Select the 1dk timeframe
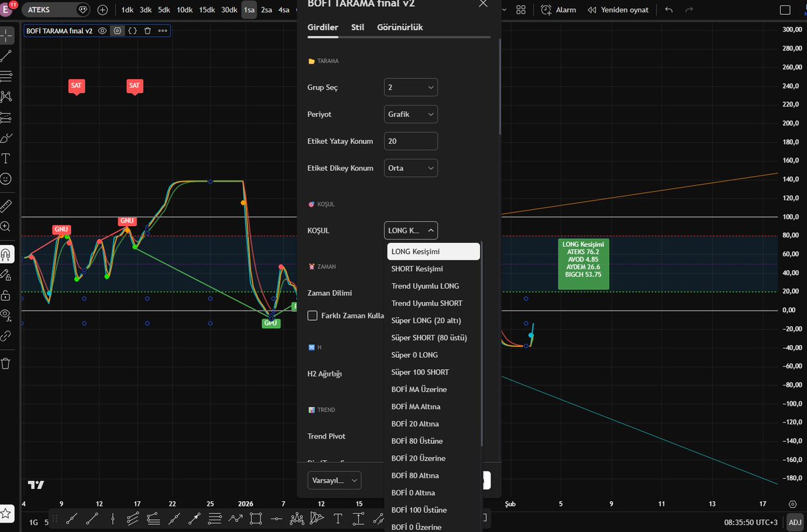 [127, 10]
